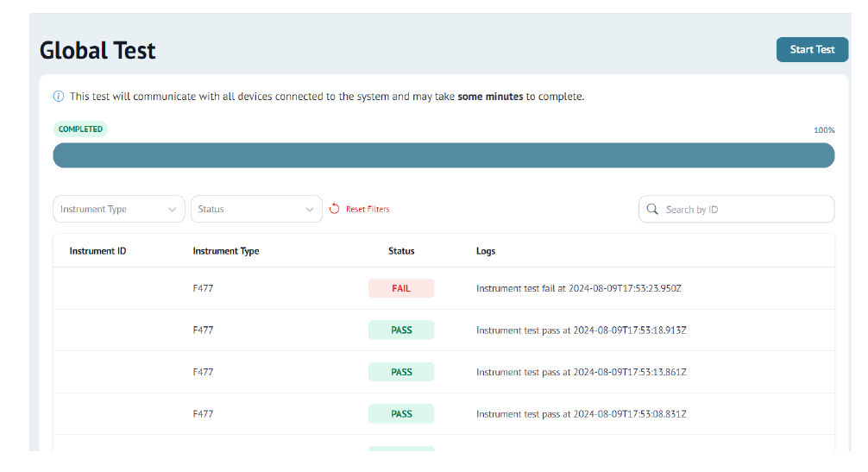The height and width of the screenshot is (472, 868).
Task: Click the Reset Filters link
Action: [368, 210]
